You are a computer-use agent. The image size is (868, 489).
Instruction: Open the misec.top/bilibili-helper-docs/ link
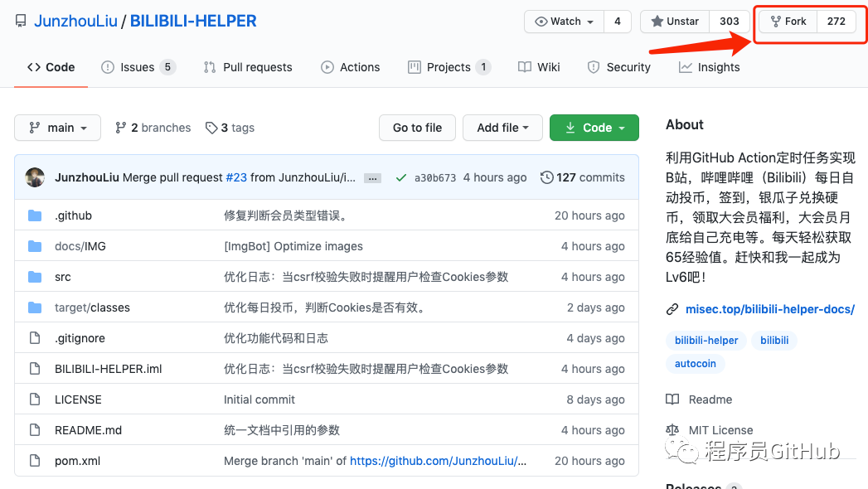click(x=770, y=309)
